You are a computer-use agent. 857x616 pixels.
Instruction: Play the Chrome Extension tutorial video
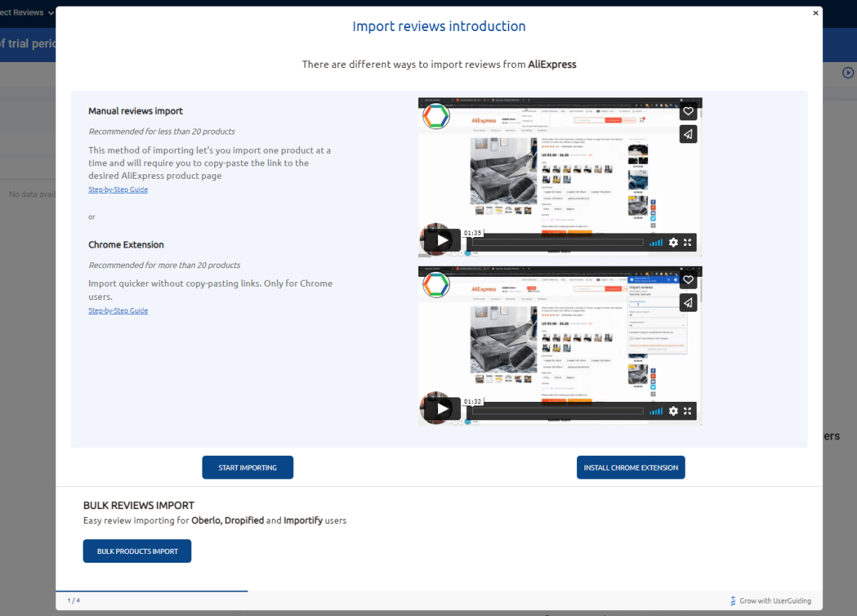point(442,409)
